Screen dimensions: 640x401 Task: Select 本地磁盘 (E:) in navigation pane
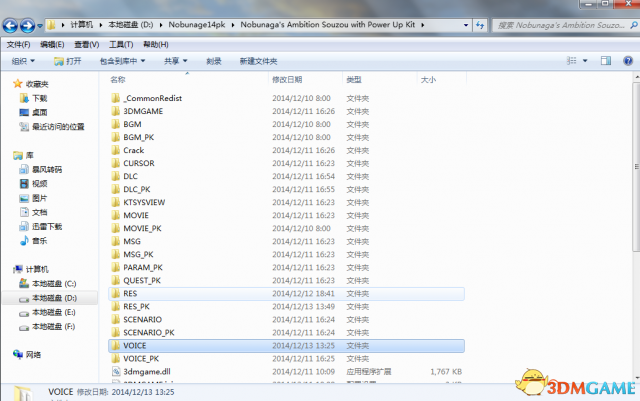click(54, 312)
